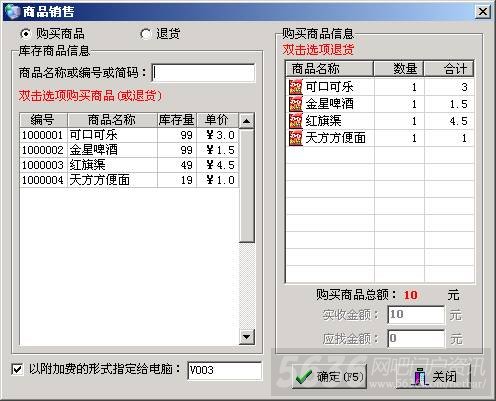The width and height of the screenshot is (496, 401).
Task: Click the 天方方便面 item icon in purchased list
Action: pos(296,138)
